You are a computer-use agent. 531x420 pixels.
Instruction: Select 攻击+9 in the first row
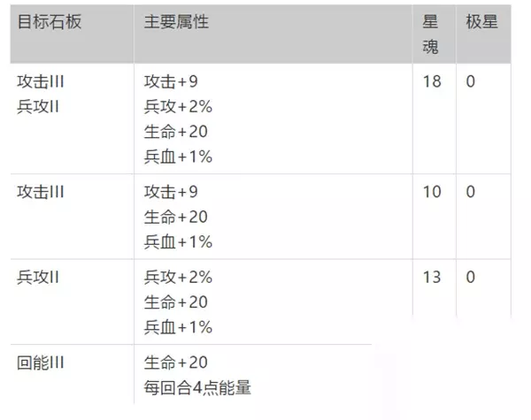tap(171, 82)
